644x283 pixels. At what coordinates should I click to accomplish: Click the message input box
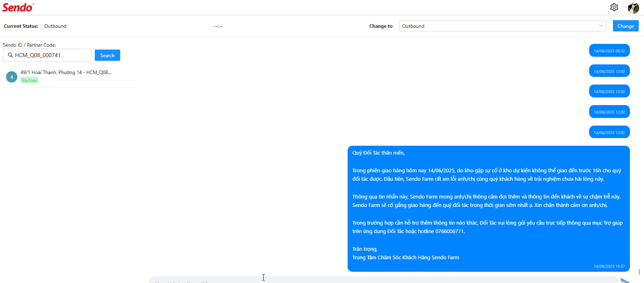[383, 280]
